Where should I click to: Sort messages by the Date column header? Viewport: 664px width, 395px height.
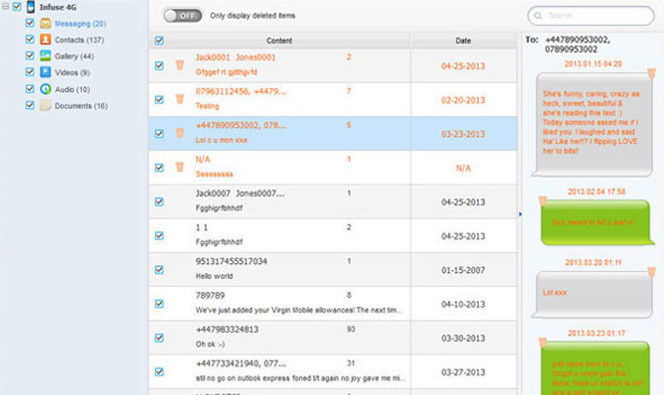click(x=463, y=41)
